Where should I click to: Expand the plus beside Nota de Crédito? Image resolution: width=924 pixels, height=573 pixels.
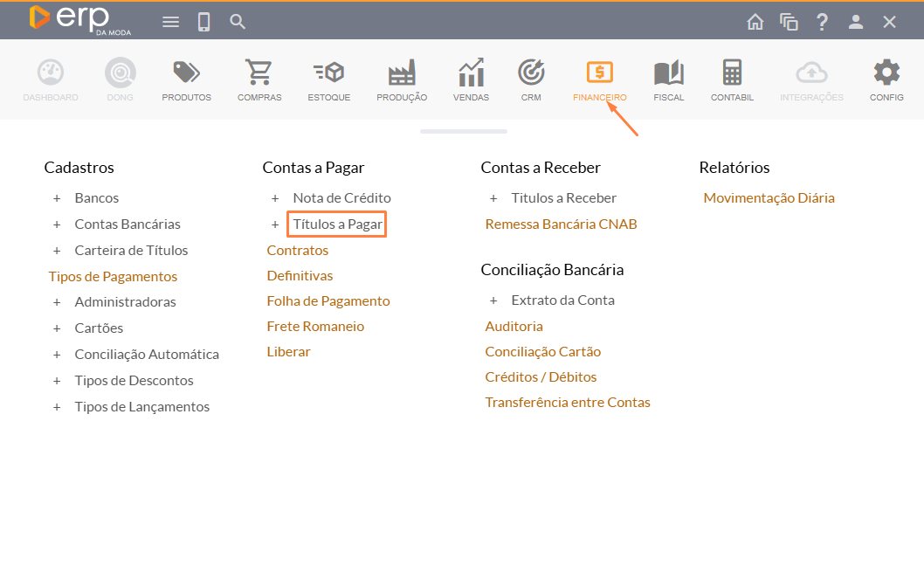click(275, 198)
